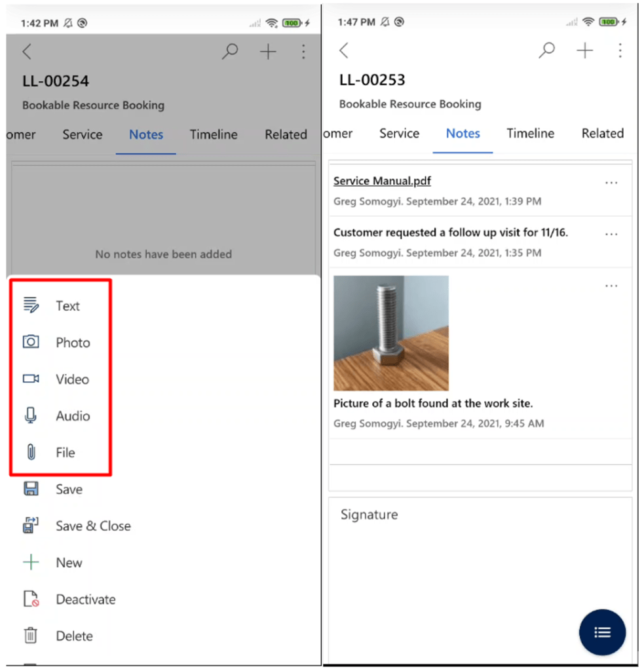The width and height of the screenshot is (644, 671).
Task: Open the Service Manual.pdf attachment
Action: (382, 181)
